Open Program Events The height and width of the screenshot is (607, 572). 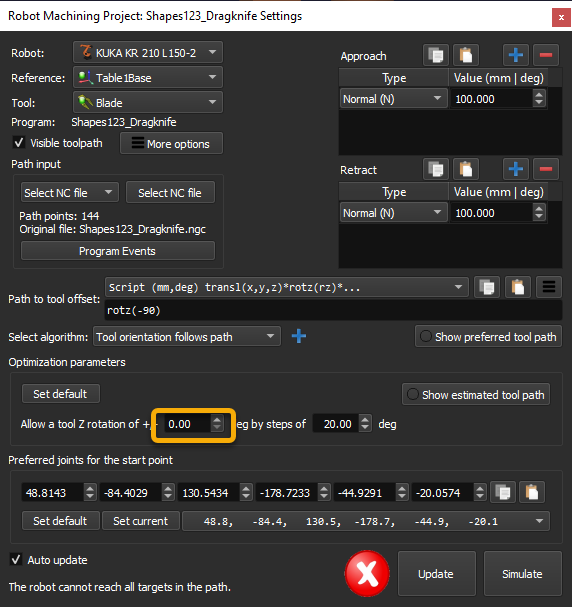pos(118,251)
